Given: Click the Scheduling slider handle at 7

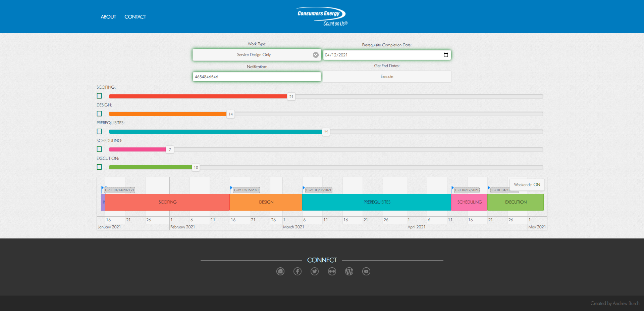Looking at the screenshot, I should 170,150.
